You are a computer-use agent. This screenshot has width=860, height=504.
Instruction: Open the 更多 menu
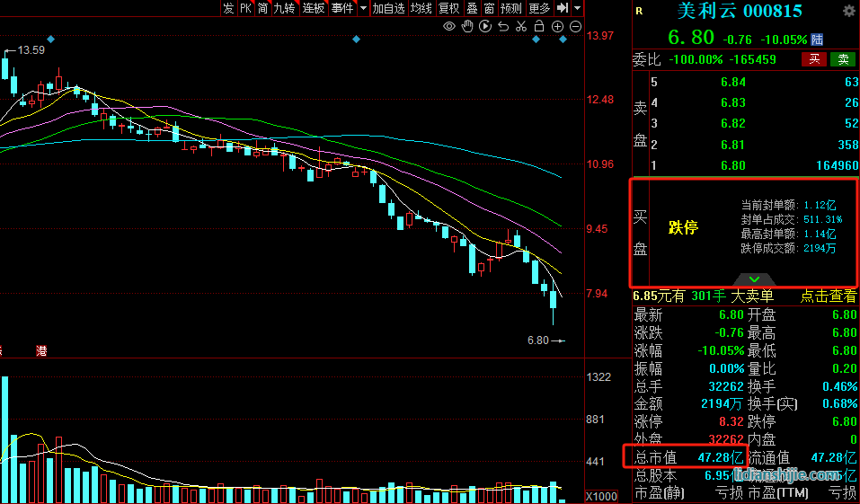[x=539, y=8]
